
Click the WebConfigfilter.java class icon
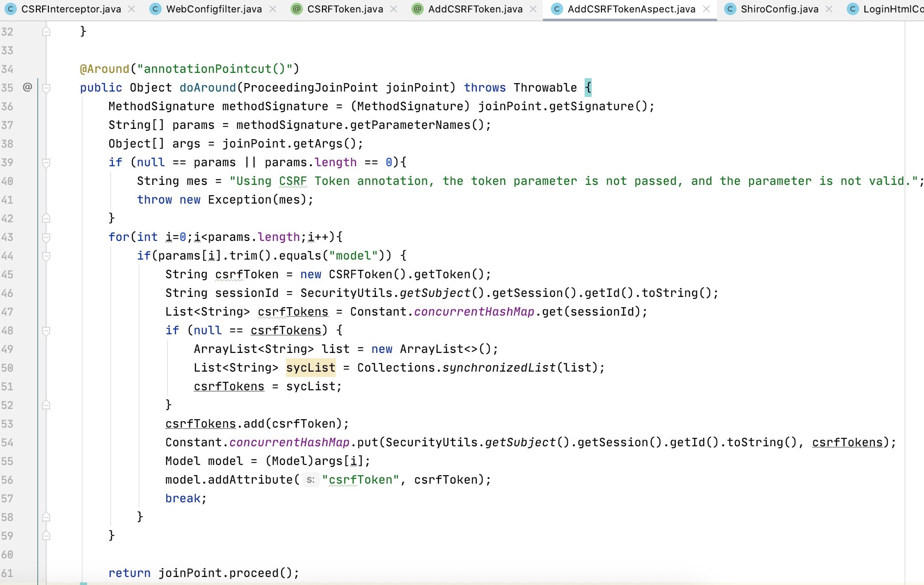point(155,9)
